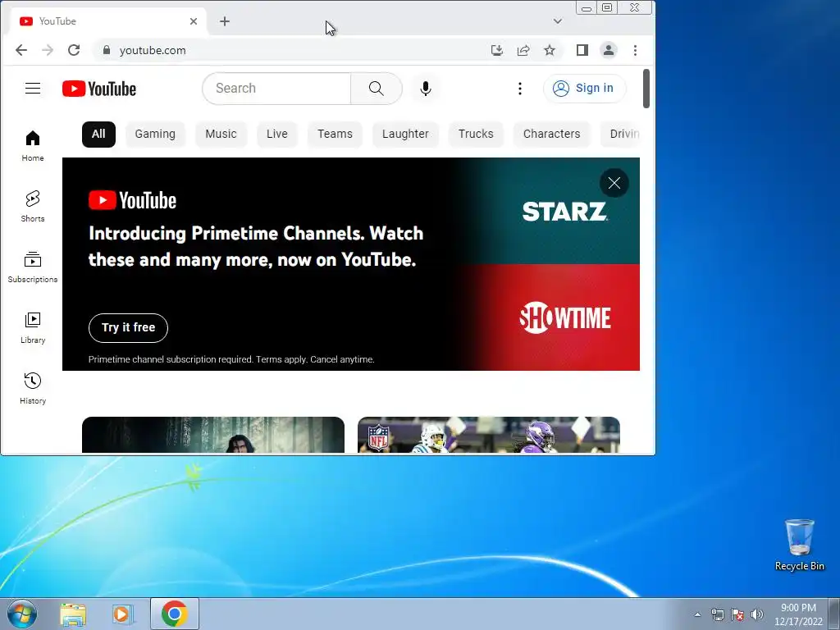Open the forest scene video thumbnail
This screenshot has height=630, width=840.
(x=213, y=435)
